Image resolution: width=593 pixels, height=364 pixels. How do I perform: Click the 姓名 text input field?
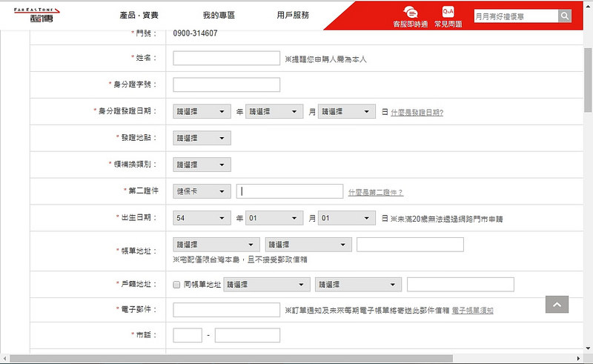click(x=226, y=58)
